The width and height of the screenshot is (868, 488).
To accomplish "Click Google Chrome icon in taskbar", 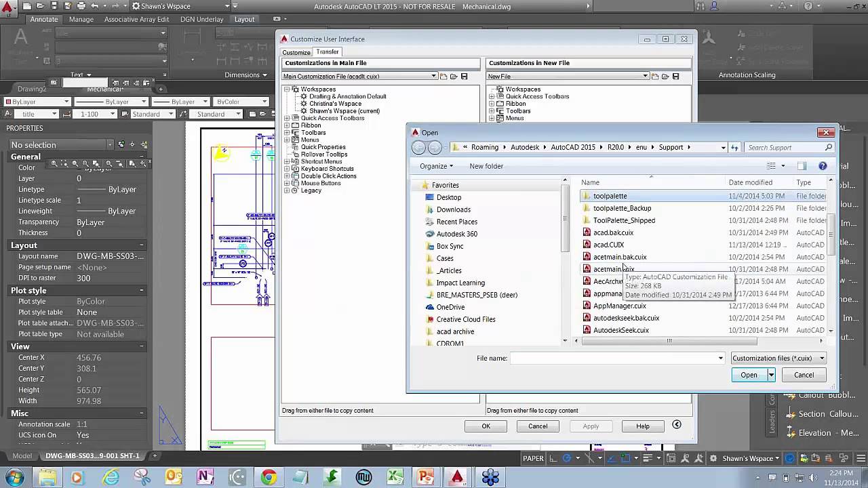I will pos(269,477).
